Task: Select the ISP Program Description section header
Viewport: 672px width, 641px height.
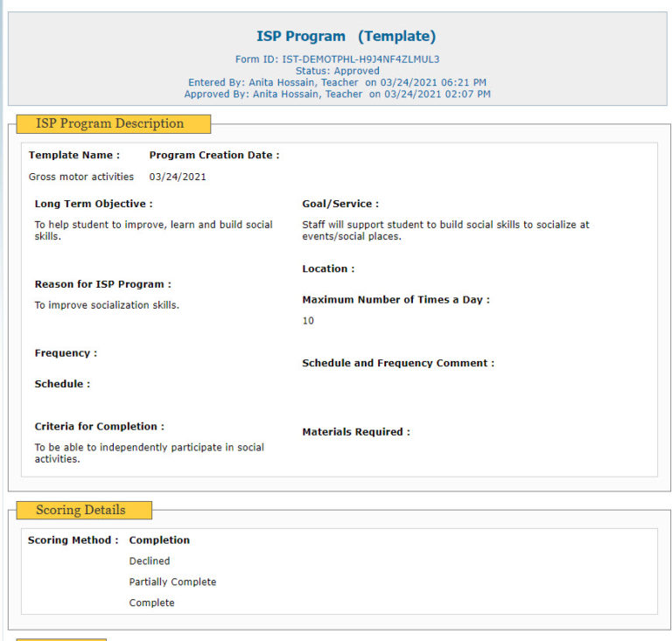Action: 110,123
